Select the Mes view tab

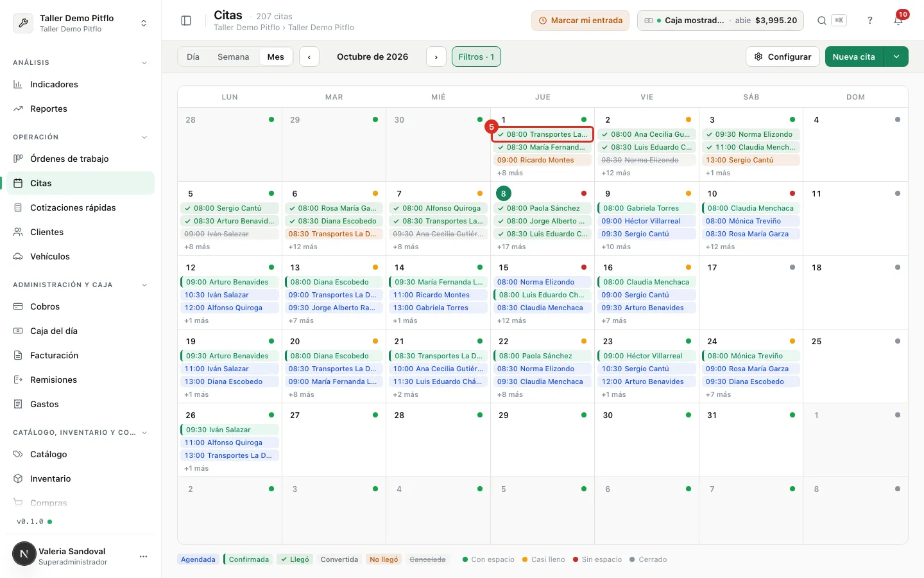coord(276,57)
